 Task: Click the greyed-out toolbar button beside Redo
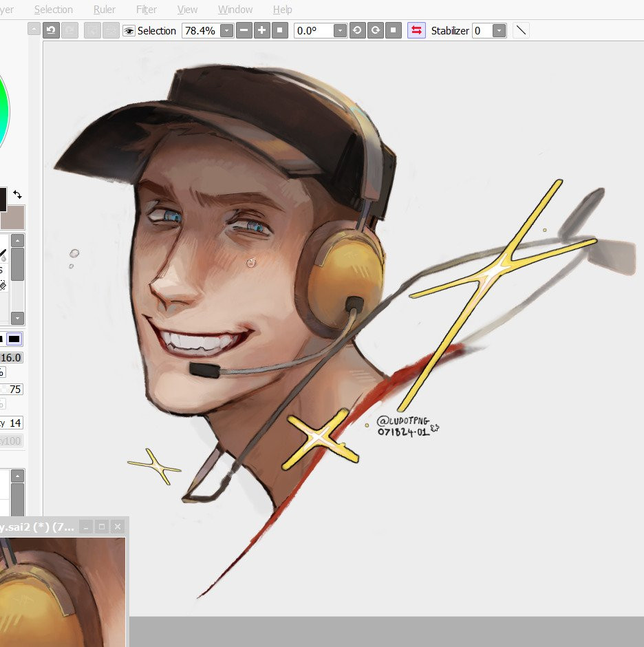pos(92,30)
